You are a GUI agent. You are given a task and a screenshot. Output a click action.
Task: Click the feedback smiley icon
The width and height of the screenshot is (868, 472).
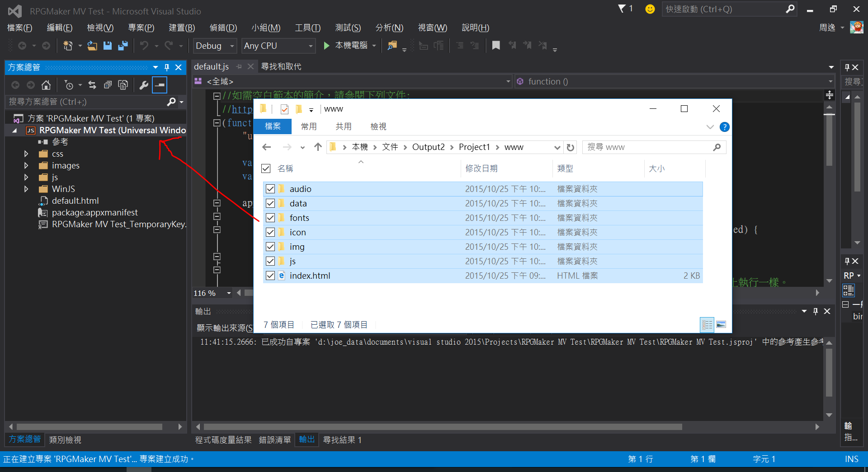pos(650,9)
